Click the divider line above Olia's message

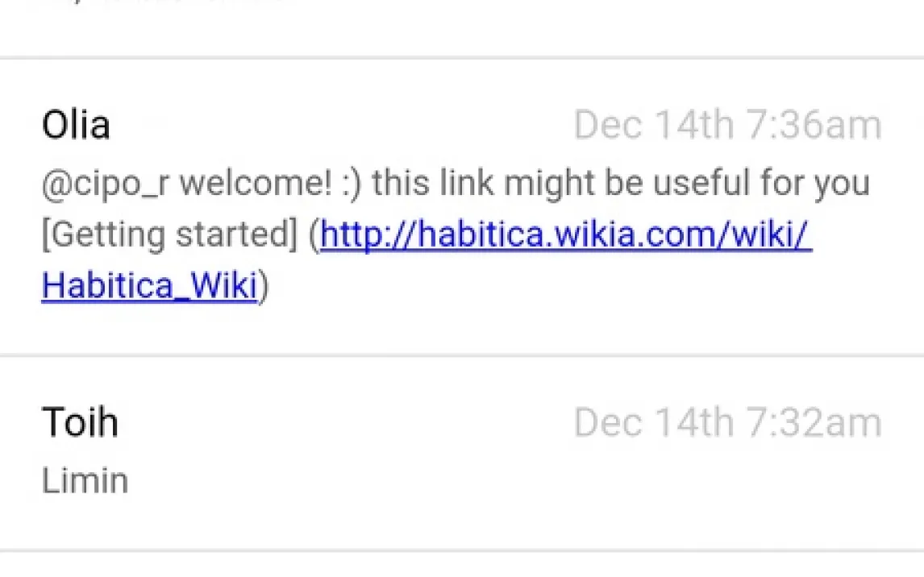pyautogui.click(x=462, y=58)
